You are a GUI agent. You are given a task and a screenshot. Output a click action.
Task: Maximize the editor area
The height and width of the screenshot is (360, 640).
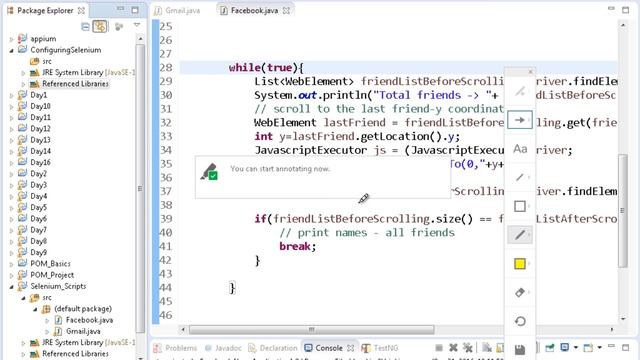coord(625,10)
